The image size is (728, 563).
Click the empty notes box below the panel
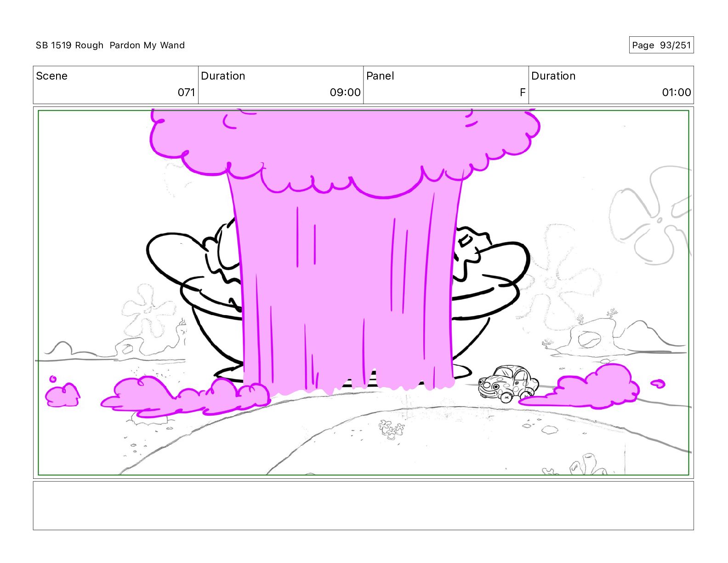tap(363, 506)
